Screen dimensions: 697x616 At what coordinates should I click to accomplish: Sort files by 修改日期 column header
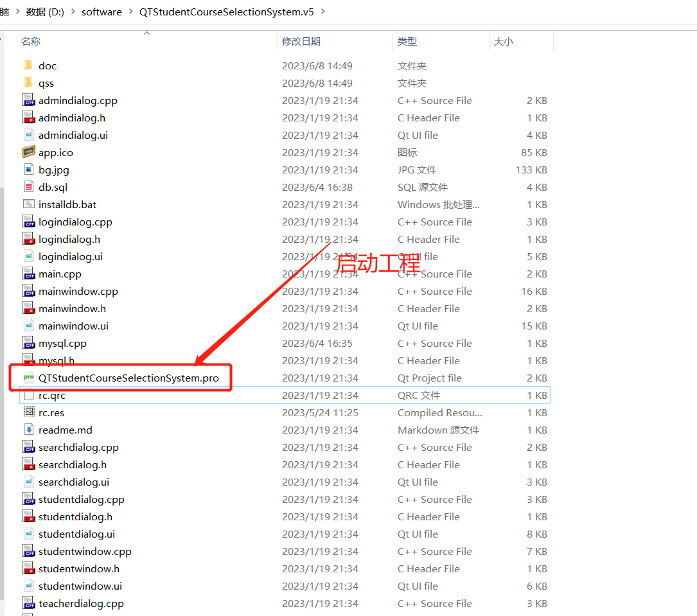click(301, 41)
